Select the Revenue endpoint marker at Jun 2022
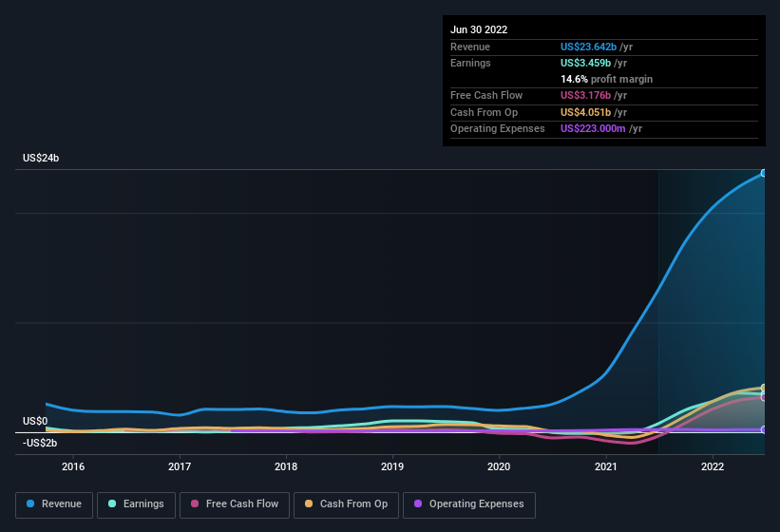Viewport: 780px width, 532px height. [x=764, y=173]
